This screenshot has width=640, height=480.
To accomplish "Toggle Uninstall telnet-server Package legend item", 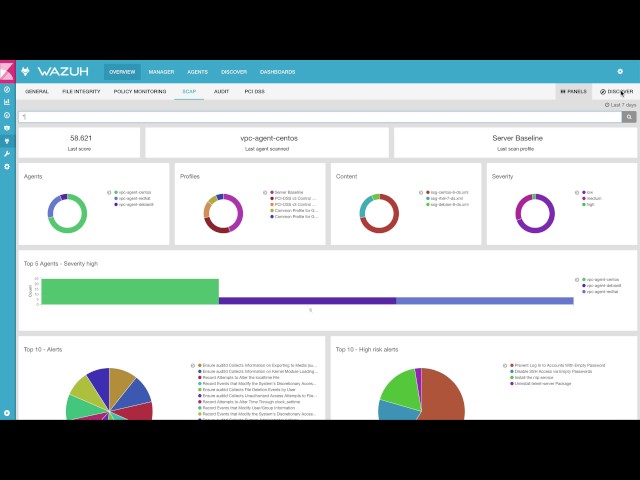I will click(x=540, y=384).
